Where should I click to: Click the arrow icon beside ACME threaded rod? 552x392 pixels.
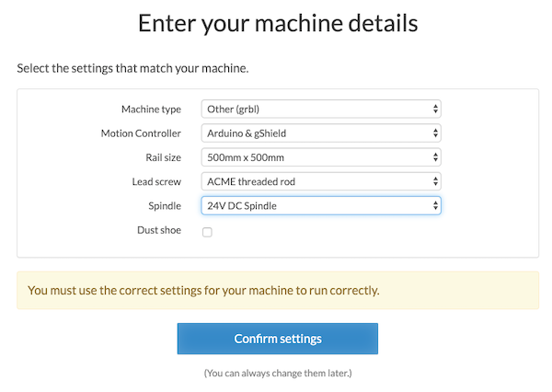(x=435, y=181)
